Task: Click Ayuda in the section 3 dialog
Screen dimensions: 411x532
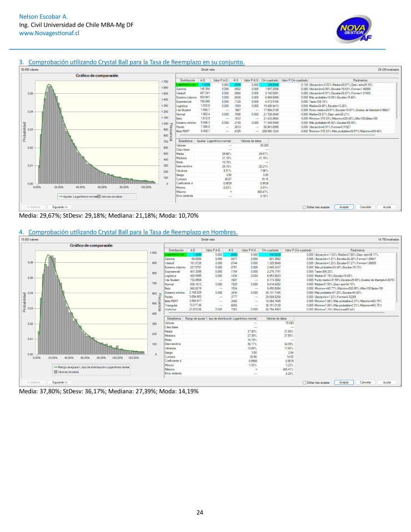Action: click(387, 207)
